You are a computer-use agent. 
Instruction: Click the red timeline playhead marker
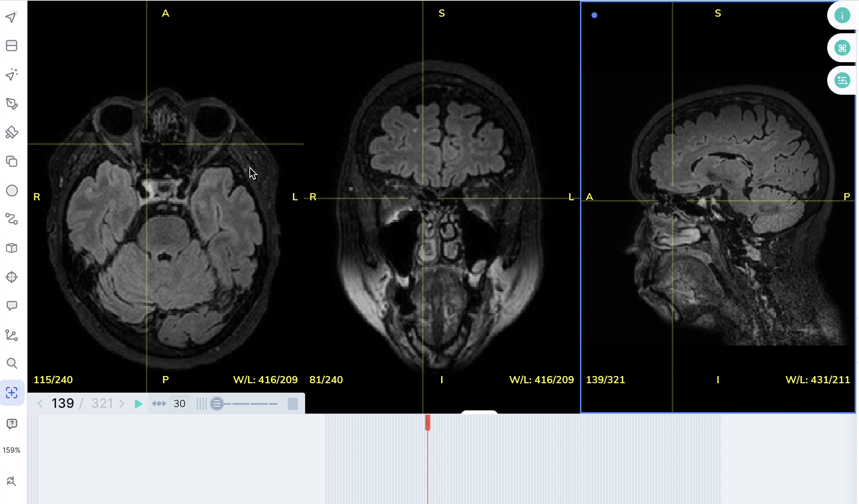click(x=428, y=422)
